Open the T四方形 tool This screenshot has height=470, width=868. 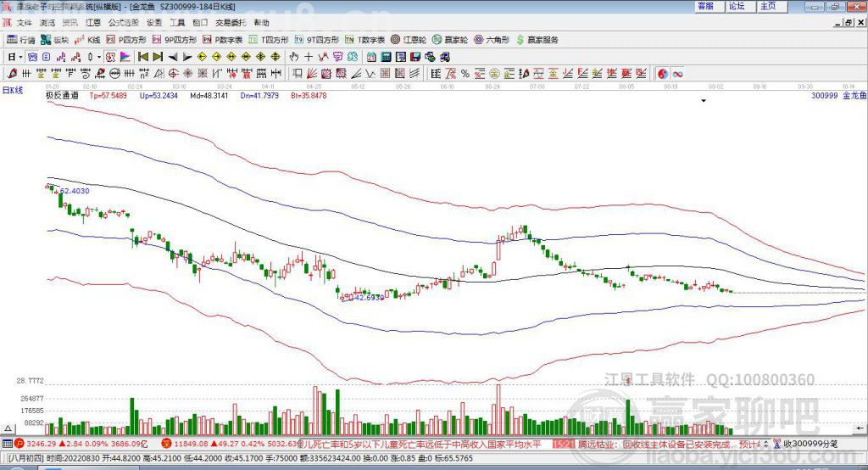269,40
